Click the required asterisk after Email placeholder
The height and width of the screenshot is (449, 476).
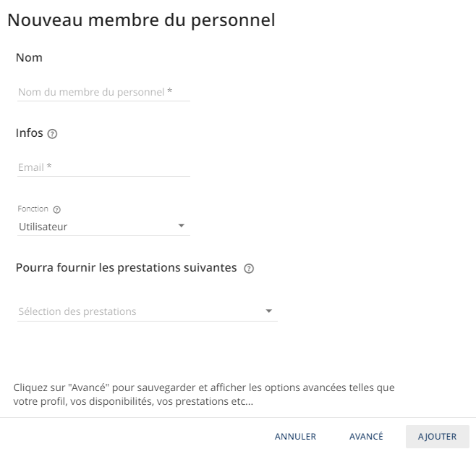pos(49,166)
